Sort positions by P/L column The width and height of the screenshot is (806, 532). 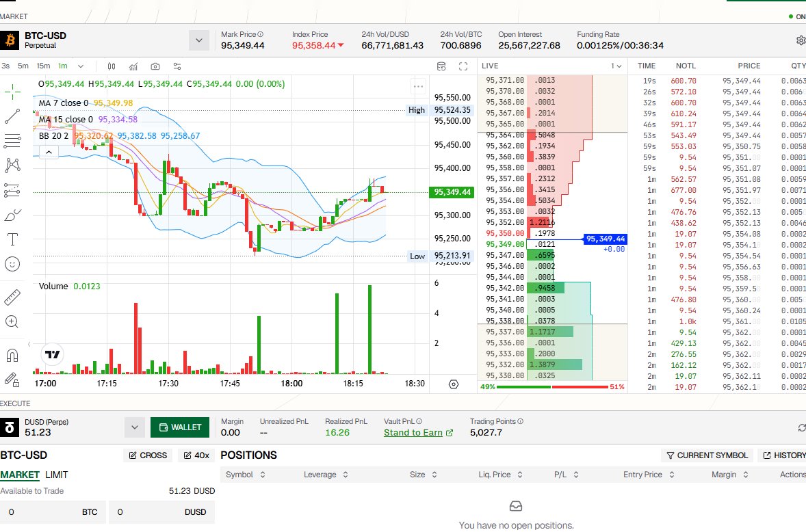(575, 475)
